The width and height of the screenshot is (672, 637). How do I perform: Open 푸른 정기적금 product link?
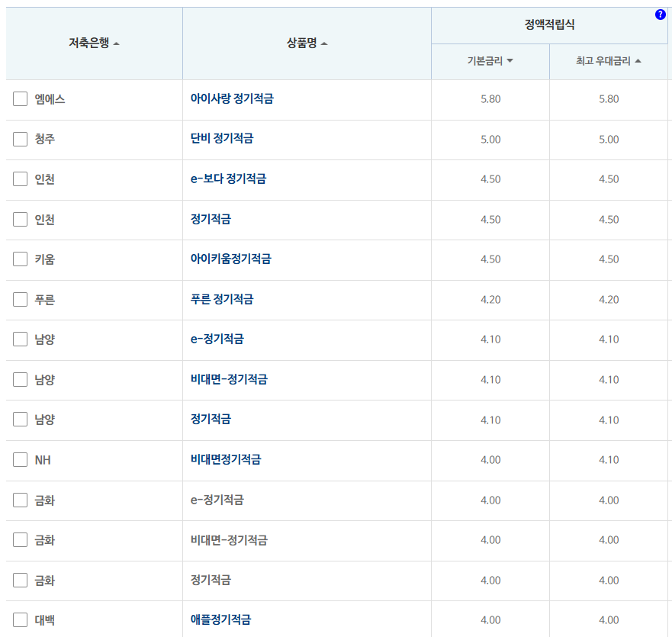click(x=222, y=299)
